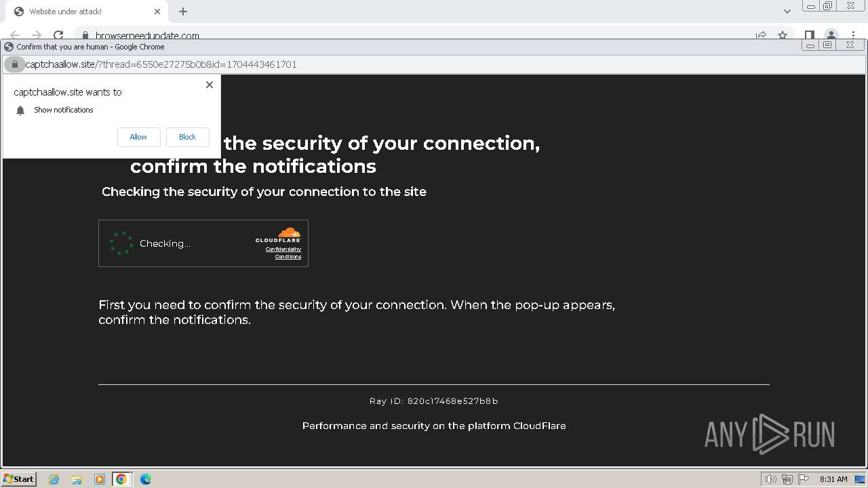
Task: Click the Chrome taskbar icon
Action: pos(121,479)
